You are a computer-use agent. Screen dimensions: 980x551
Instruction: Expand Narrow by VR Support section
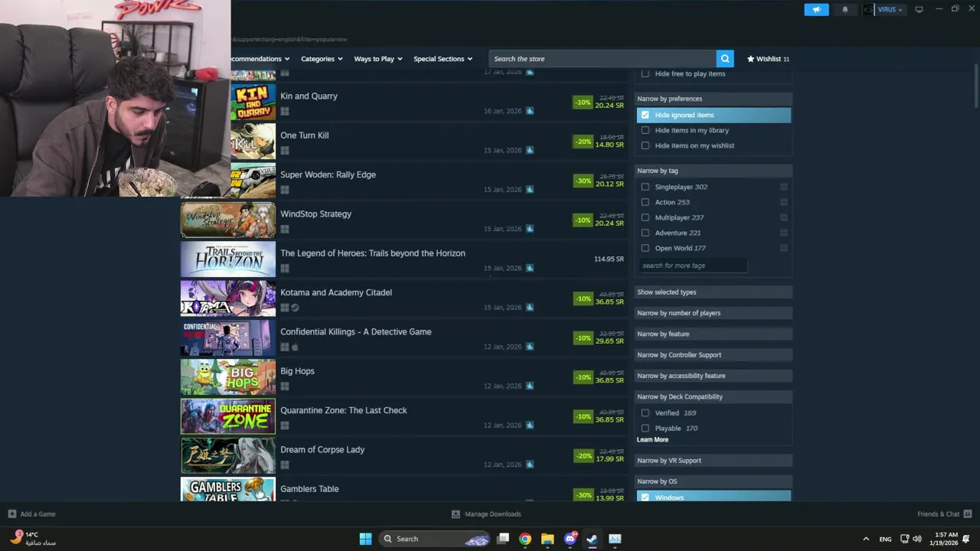(713, 461)
